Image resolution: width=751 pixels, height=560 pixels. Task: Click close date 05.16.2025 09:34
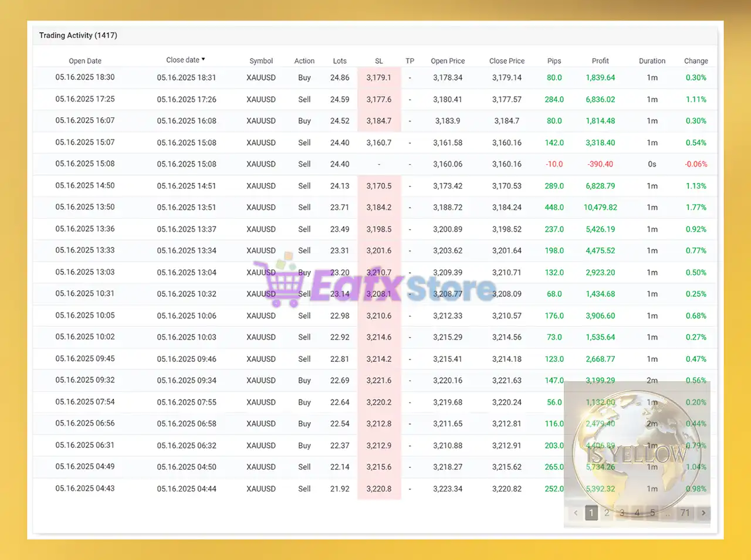pos(187,381)
